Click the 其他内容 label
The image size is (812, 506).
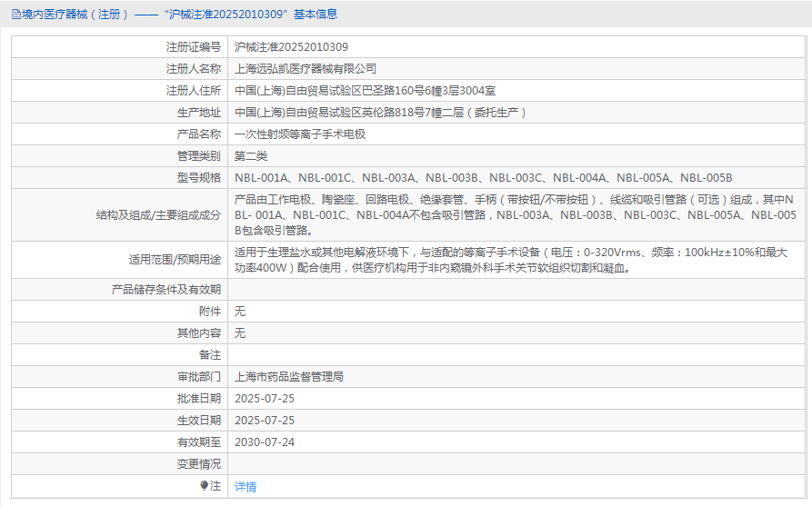pyautogui.click(x=199, y=332)
